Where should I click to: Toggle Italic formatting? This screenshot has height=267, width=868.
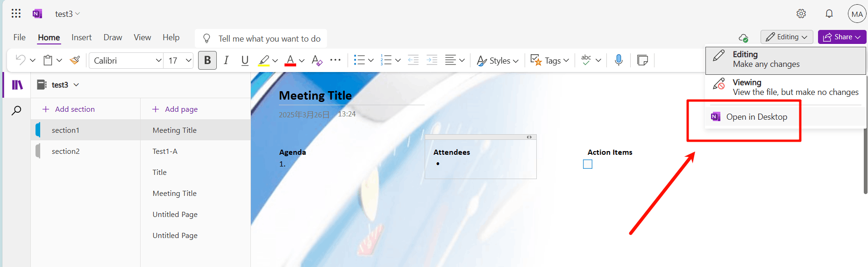226,60
